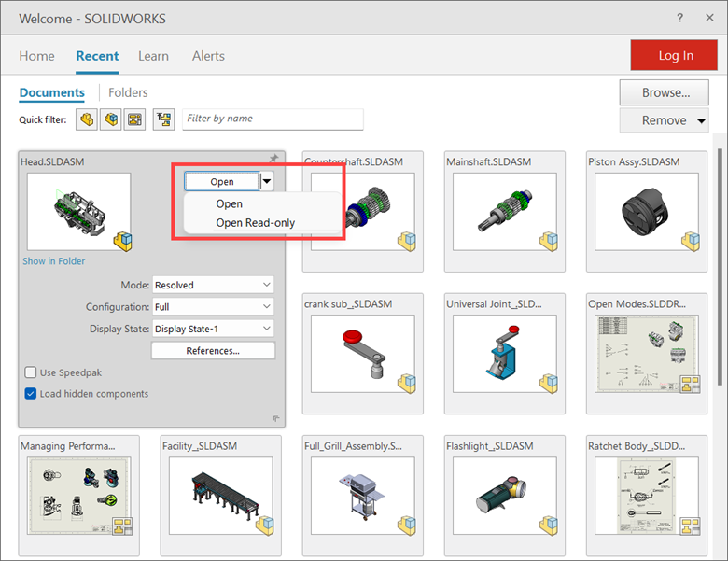Click assembly icon on crank sub card
Viewport: 728px width, 561px height.
tap(407, 383)
